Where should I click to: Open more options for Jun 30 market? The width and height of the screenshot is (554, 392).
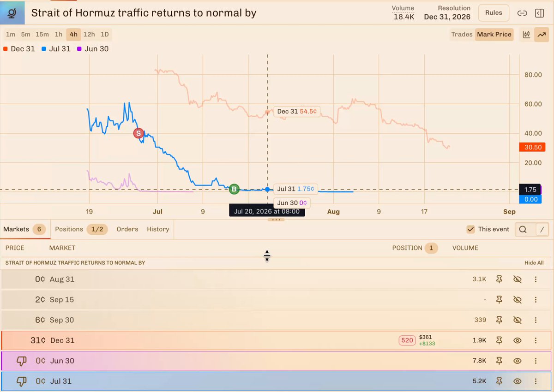click(536, 361)
